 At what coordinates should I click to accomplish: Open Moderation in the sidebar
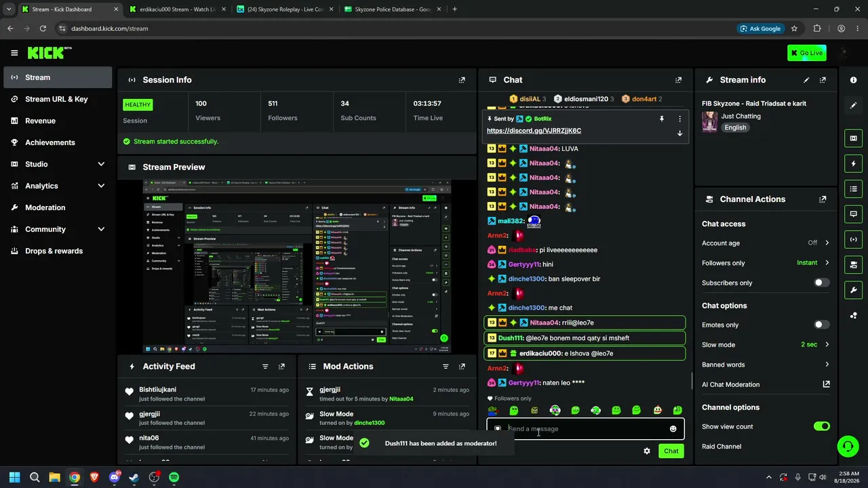coord(58,207)
